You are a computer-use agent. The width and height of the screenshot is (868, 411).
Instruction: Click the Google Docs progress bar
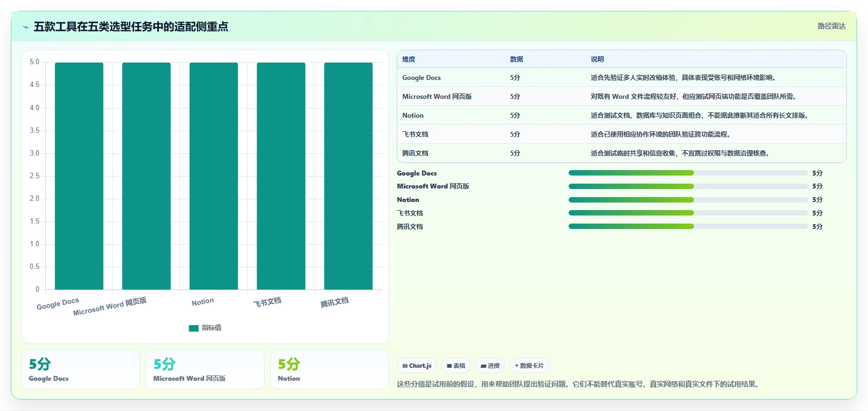[x=688, y=173]
